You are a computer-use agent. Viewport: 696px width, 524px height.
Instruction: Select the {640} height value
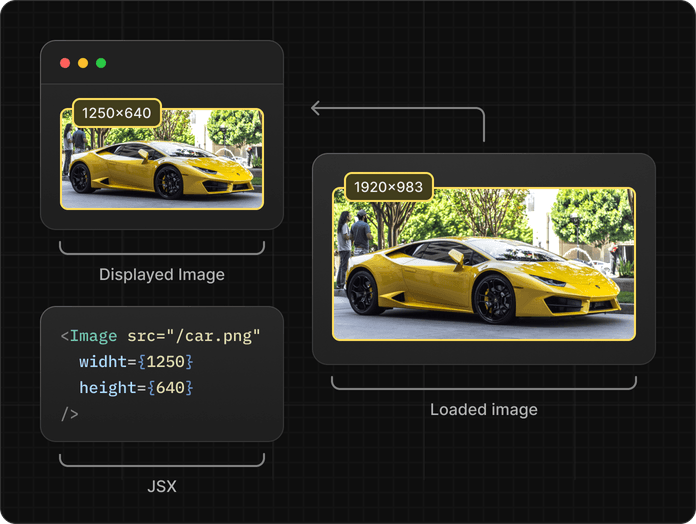pyautogui.click(x=169, y=387)
